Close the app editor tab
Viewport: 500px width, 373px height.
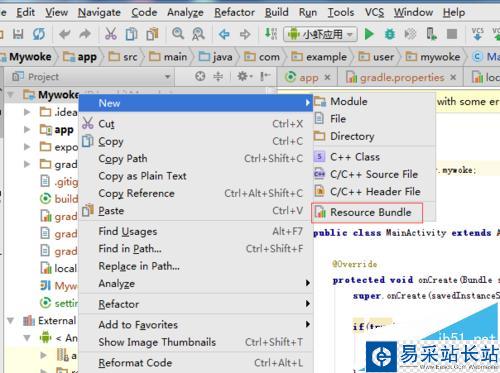pyautogui.click(x=327, y=77)
